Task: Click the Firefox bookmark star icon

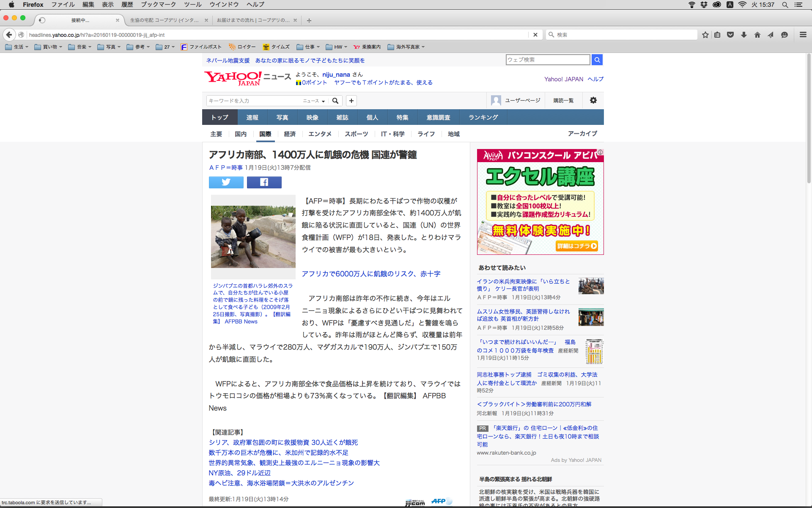Action: tap(705, 35)
